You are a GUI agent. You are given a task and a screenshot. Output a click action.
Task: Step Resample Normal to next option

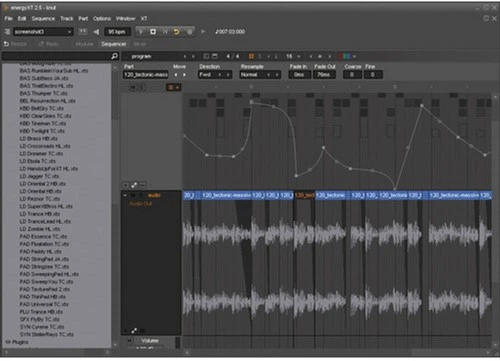277,75
